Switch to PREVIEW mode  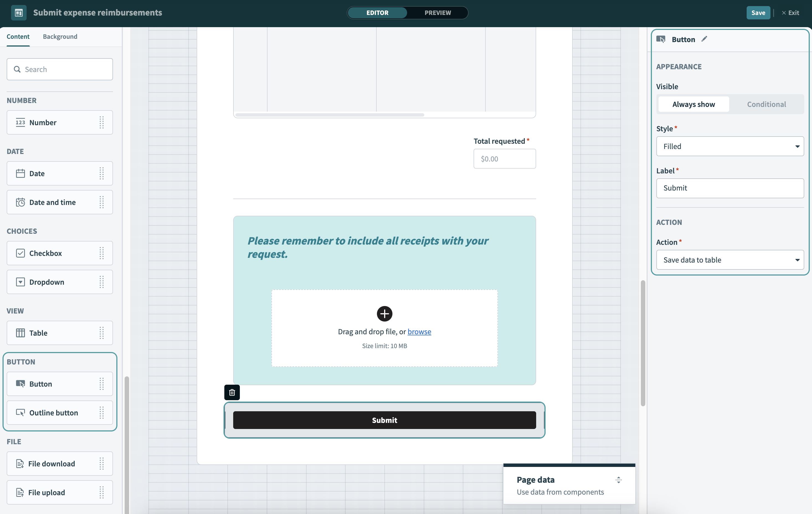coord(437,13)
